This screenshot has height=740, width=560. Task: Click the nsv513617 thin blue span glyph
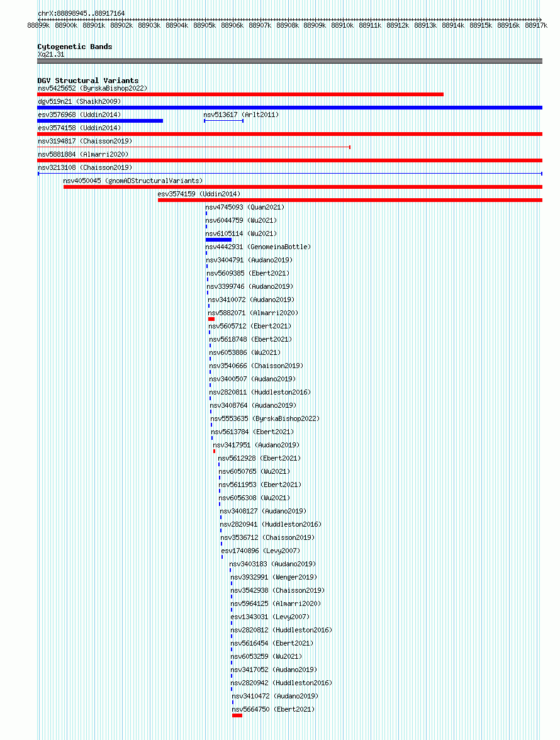point(223,121)
